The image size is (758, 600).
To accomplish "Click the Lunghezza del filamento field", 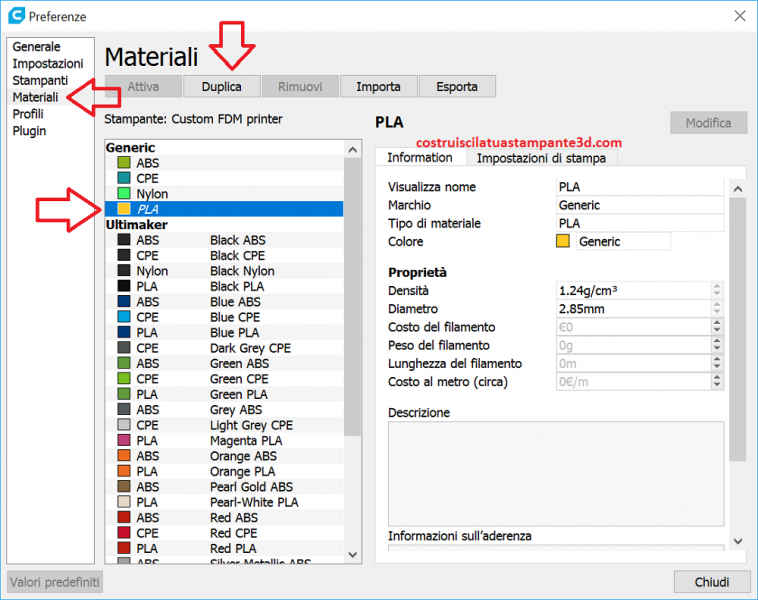I will pos(634,364).
